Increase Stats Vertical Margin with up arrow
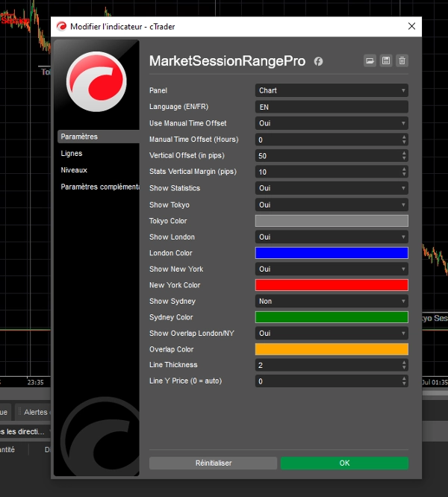Screen dimensions: 448x497 (x=404, y=169)
